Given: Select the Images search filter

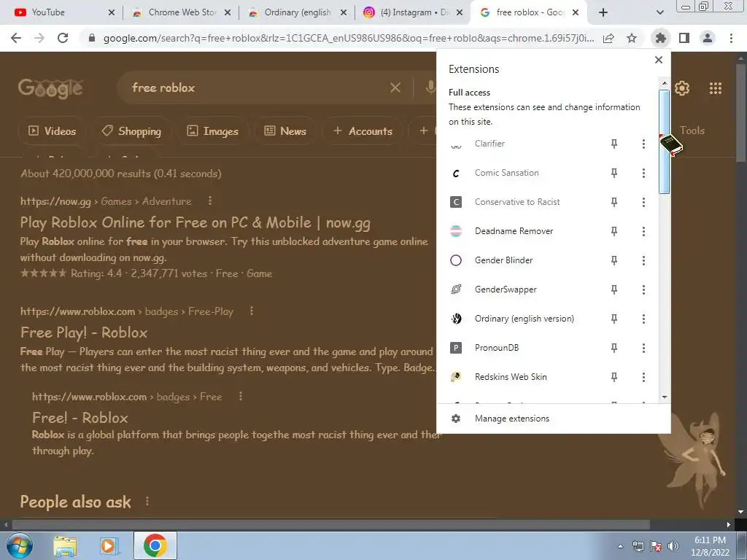Looking at the screenshot, I should 212,131.
